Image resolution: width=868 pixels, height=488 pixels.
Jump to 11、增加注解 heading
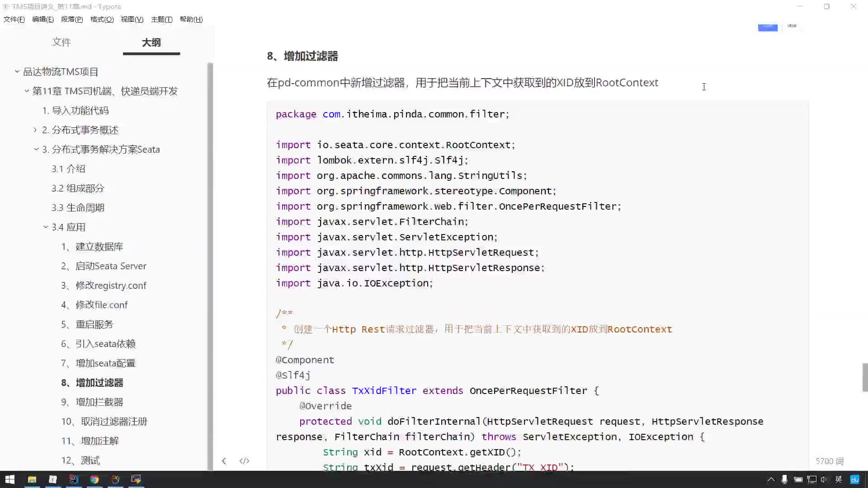click(x=90, y=441)
